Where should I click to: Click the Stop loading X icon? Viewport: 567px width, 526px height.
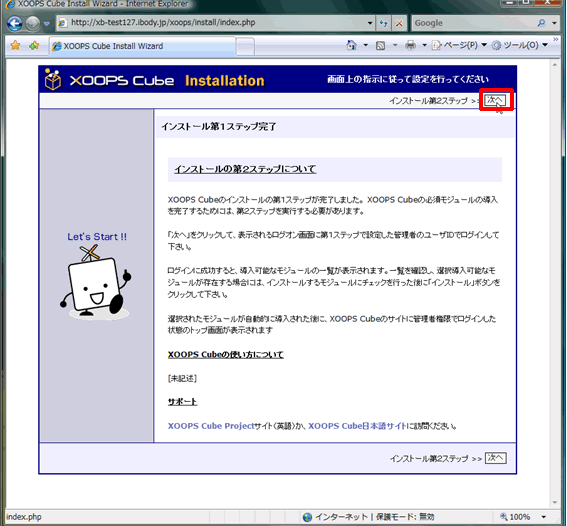coord(399,23)
